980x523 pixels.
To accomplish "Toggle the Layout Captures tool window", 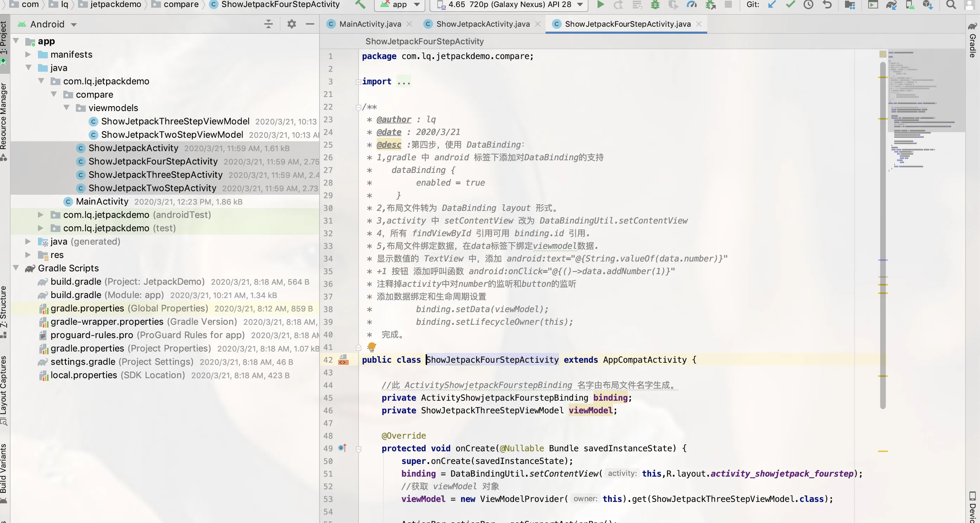I will click(4, 390).
